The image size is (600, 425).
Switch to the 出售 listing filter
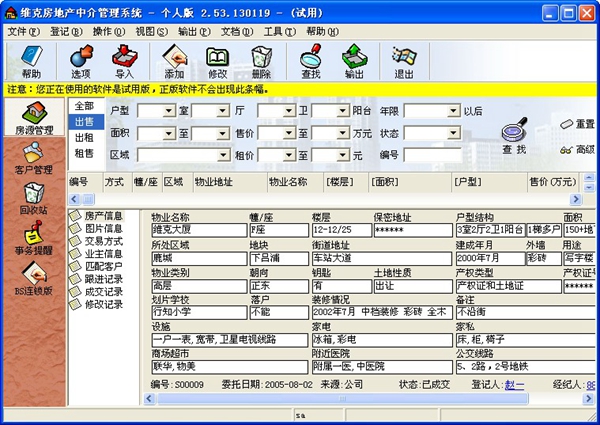[x=84, y=122]
